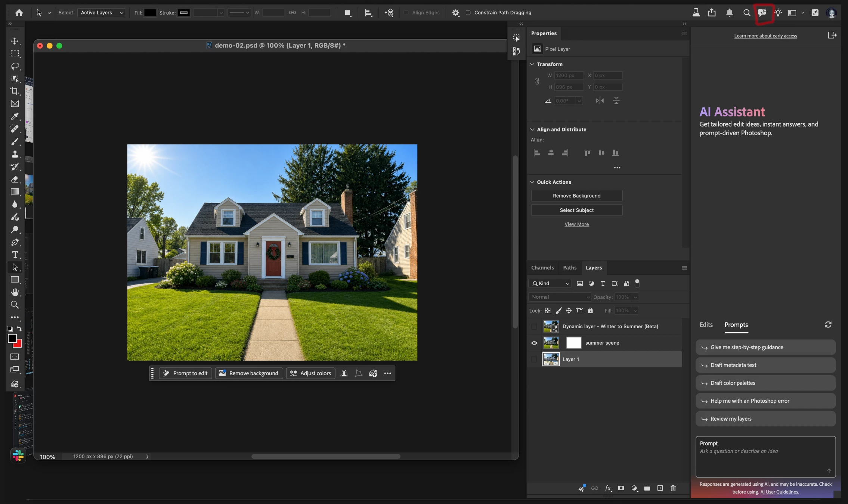Collapse the Quick Actions section
Viewport: 848px width, 504px height.
coord(532,182)
